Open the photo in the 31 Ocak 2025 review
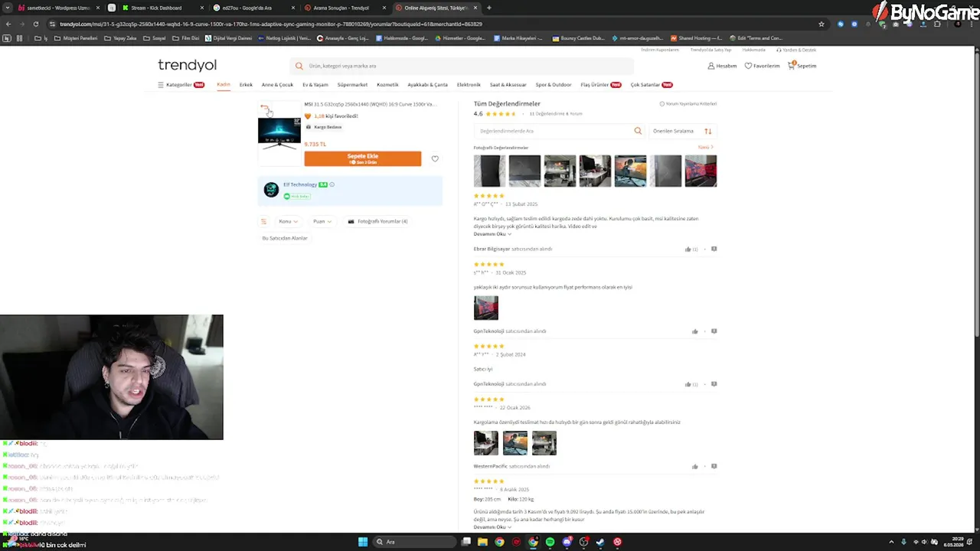Screen dimensions: 980x551 [486, 308]
